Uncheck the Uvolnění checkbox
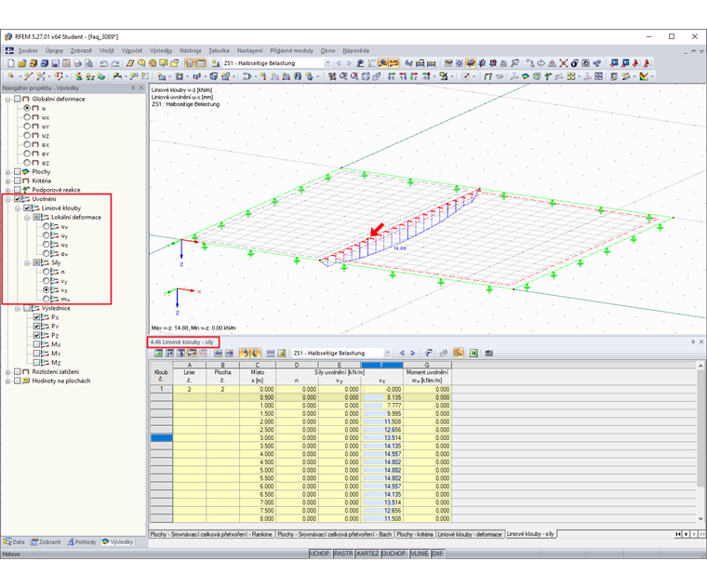Screen dimensions: 707x588 pyautogui.click(x=18, y=199)
